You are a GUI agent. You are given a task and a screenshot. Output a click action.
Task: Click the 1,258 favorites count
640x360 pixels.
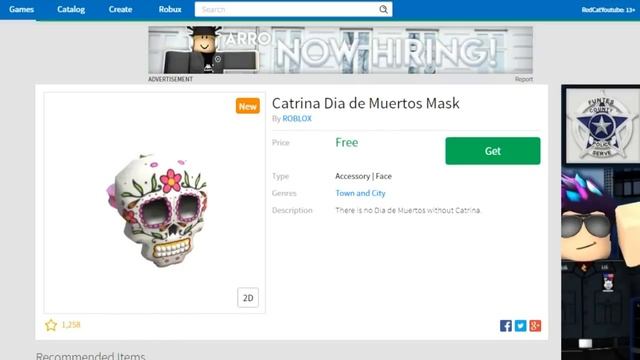71,325
